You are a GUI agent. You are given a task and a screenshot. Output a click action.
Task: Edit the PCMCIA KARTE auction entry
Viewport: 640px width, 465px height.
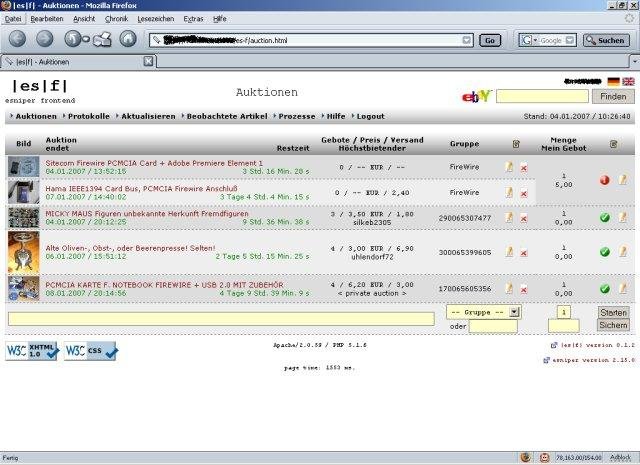click(x=509, y=289)
